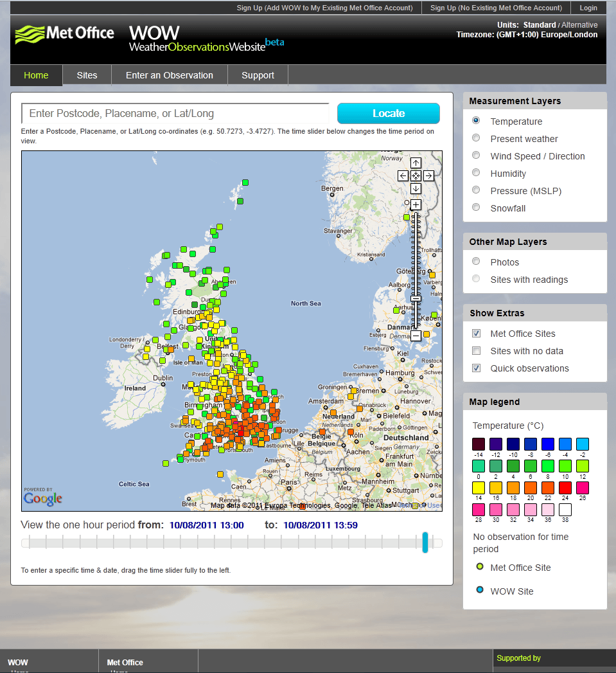Click the yellow 14 degree legend swatch
The image size is (616, 673).
coord(479,488)
